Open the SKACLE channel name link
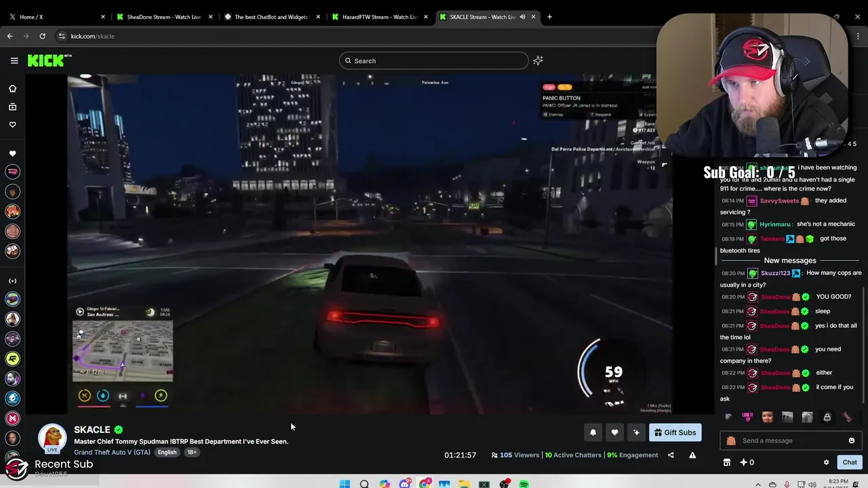The image size is (868, 488). tap(92, 430)
